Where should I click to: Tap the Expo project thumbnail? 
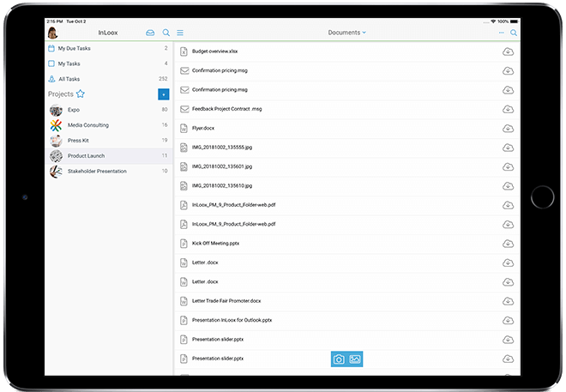[56, 110]
